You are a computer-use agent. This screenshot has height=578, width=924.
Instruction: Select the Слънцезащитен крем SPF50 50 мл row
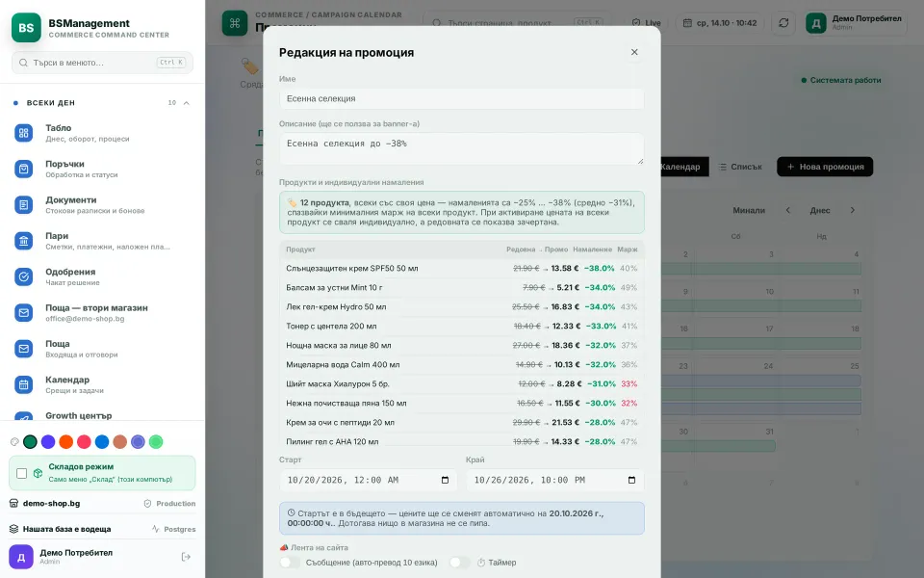tap(461, 269)
